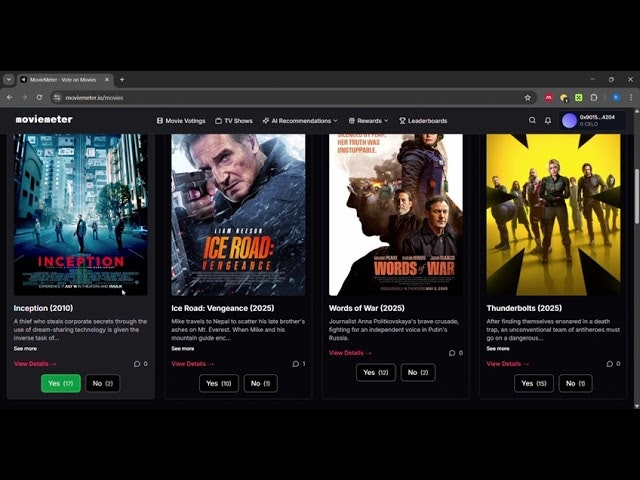640x480 pixels.
Task: View Details for Thunderbolts
Action: [508, 364]
